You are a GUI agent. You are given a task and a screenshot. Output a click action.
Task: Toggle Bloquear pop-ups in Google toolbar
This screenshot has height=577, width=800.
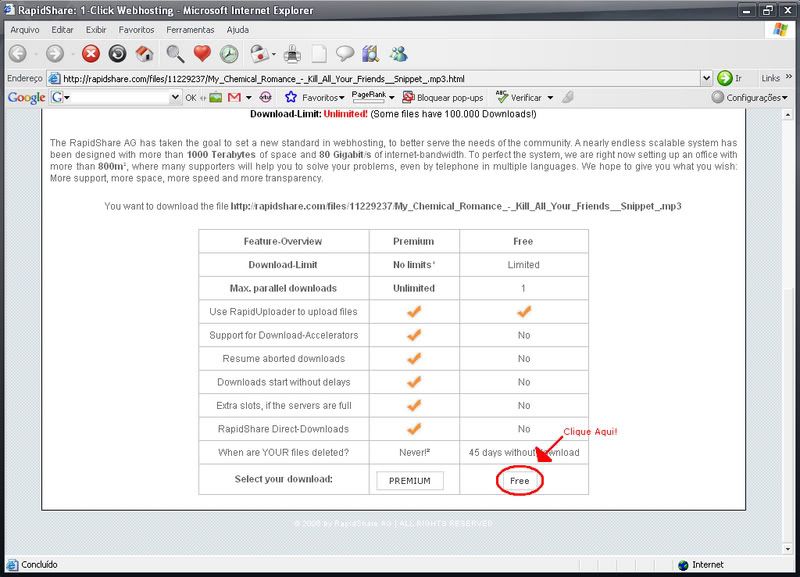click(x=442, y=97)
